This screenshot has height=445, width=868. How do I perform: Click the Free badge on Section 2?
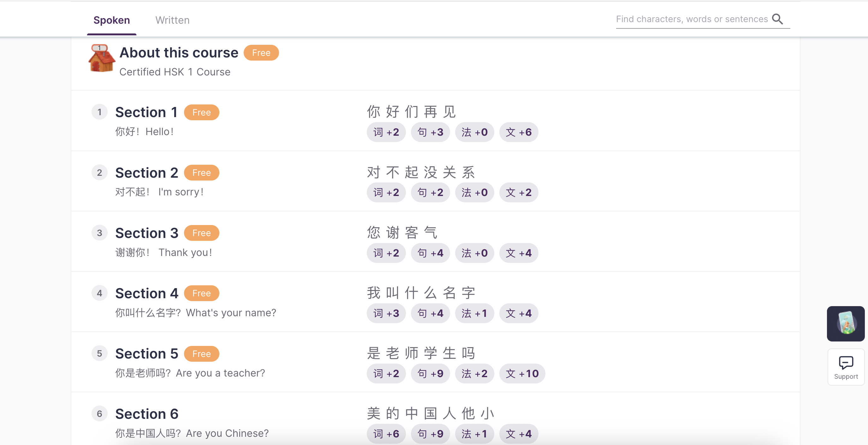tap(201, 172)
